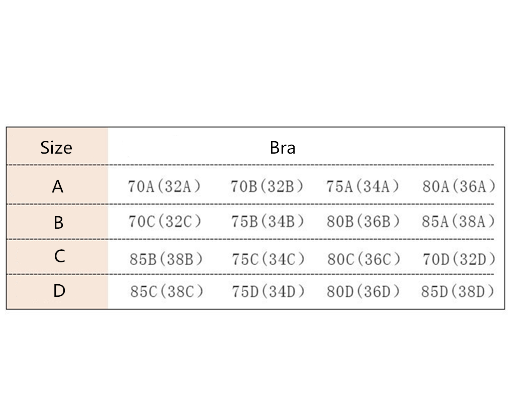Click the 70C(32C) cell
This screenshot has width=513, height=420.
coord(165,221)
